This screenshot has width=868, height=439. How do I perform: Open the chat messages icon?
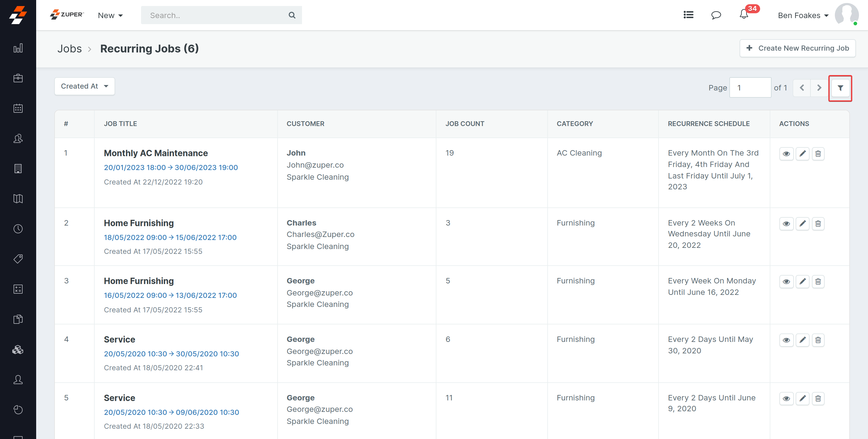[x=716, y=15]
